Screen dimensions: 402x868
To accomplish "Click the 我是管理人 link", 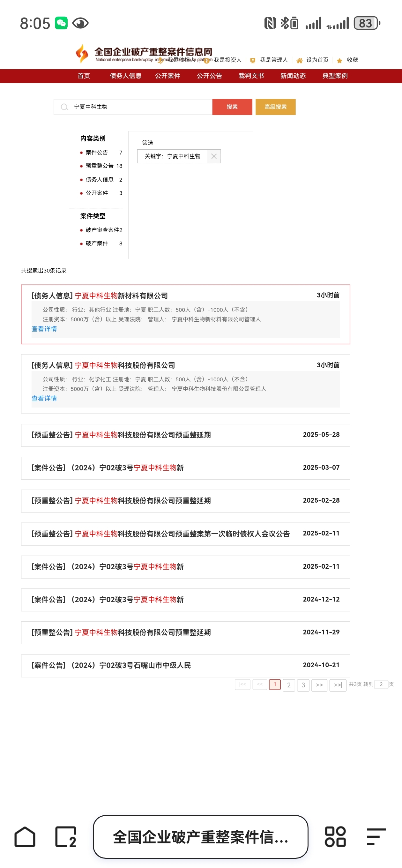I will coord(274,60).
